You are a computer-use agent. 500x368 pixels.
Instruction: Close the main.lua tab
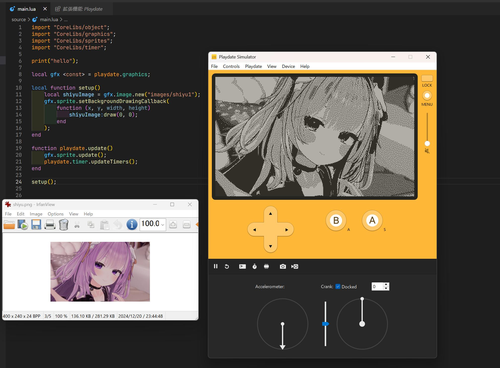pos(45,9)
